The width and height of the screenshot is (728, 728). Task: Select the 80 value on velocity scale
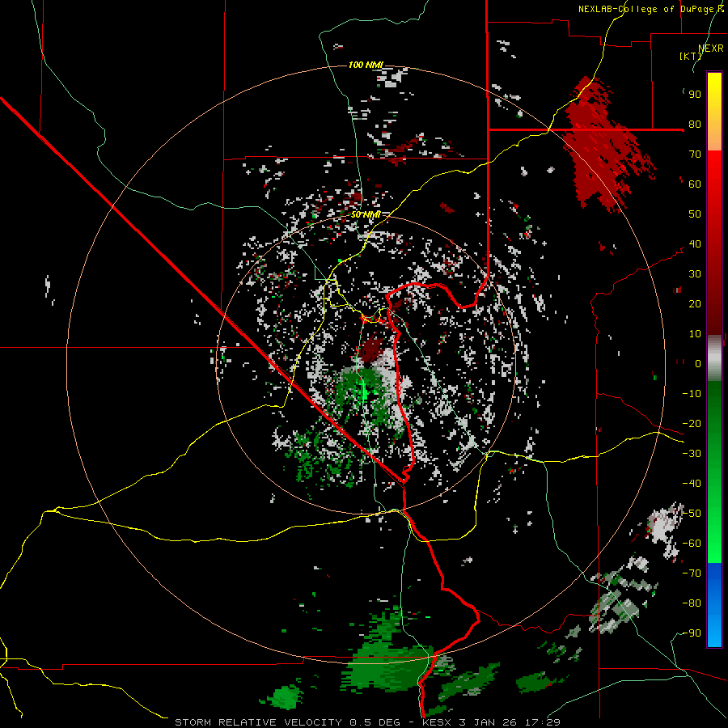pos(695,125)
